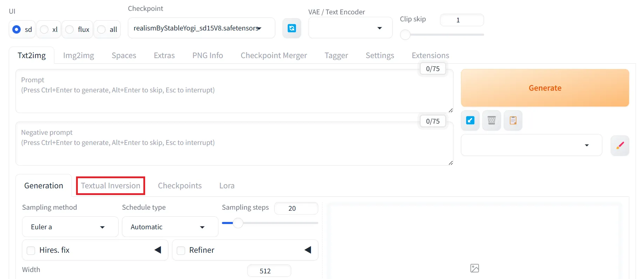Tick the Refiner checkbox
Viewport: 644px width, 279px height.
tap(181, 250)
